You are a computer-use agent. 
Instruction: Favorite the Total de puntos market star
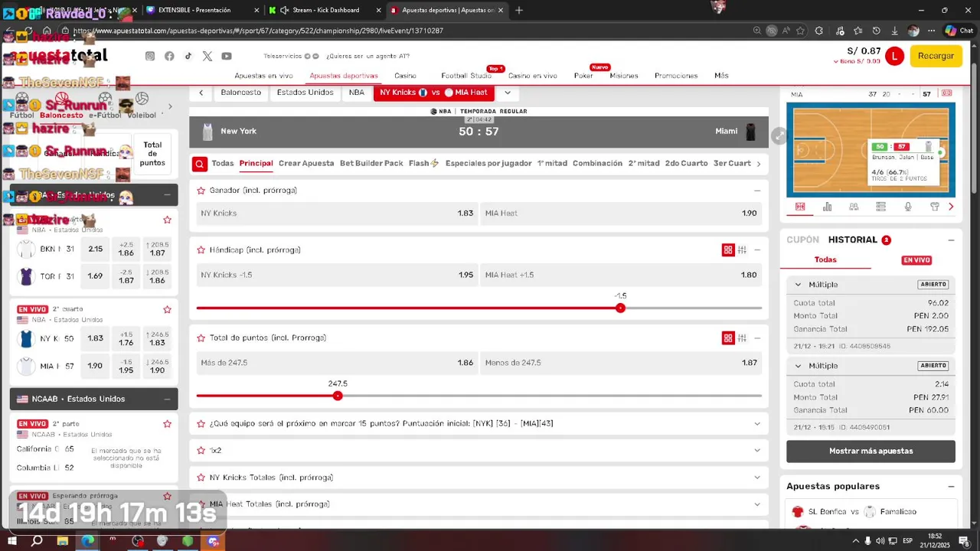point(201,338)
